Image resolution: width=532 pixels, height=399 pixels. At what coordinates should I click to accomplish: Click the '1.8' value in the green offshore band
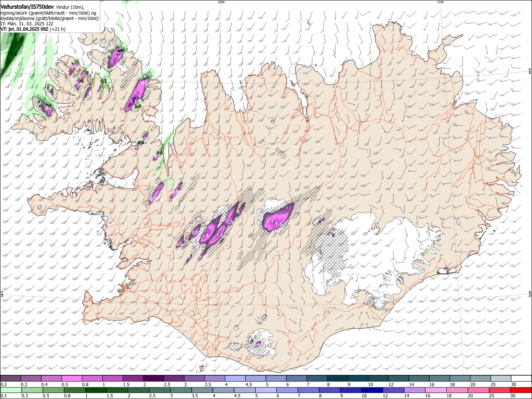coord(14,54)
